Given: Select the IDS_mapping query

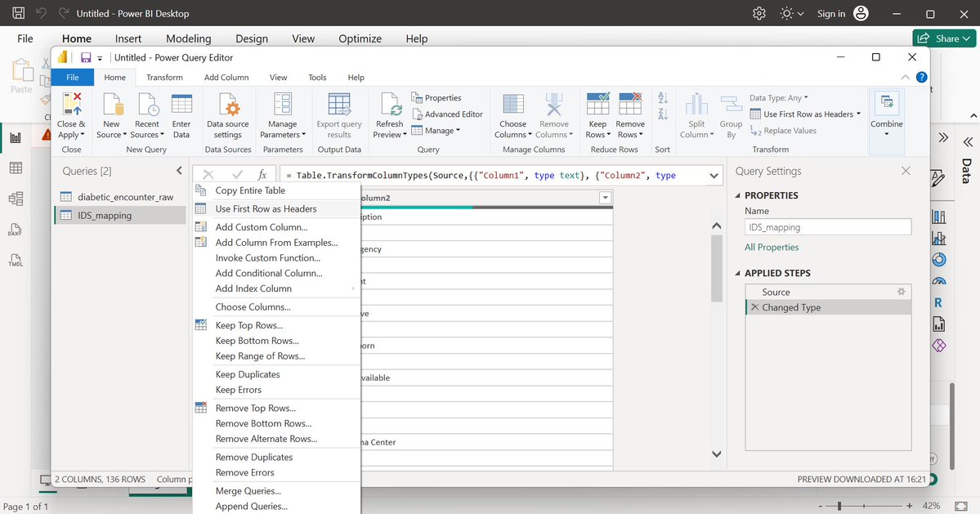Looking at the screenshot, I should click(120, 216).
